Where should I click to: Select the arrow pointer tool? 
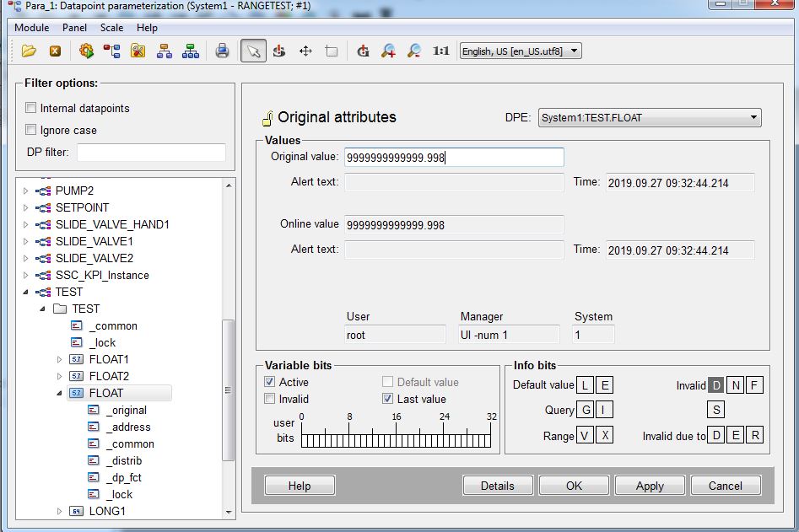[x=252, y=51]
